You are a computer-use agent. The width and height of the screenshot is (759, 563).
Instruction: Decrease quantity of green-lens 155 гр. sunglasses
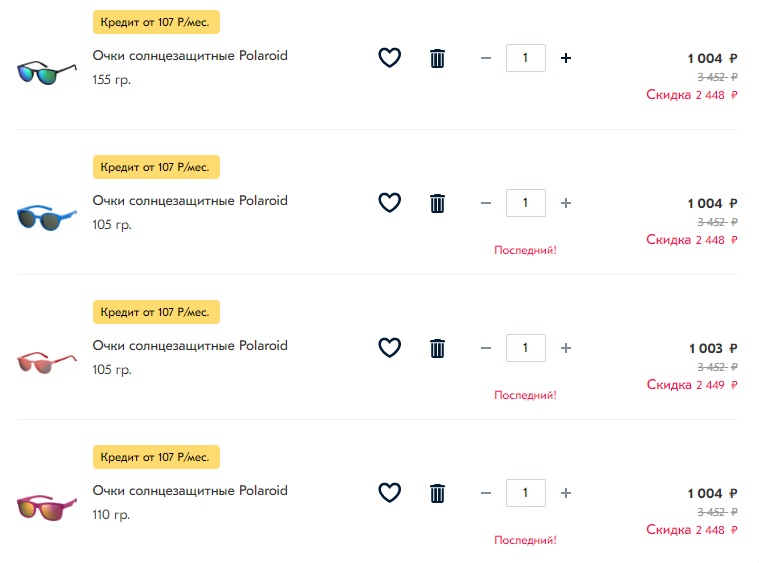[486, 58]
